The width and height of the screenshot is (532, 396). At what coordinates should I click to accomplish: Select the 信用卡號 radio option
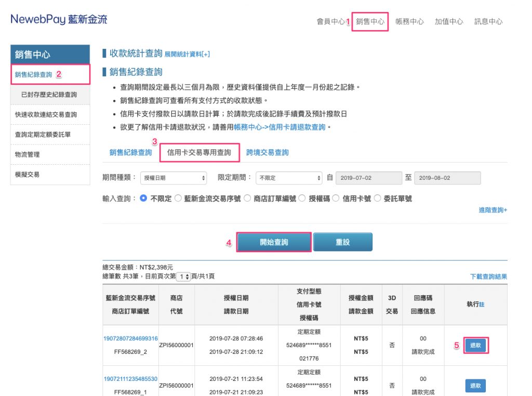pyautogui.click(x=336, y=199)
